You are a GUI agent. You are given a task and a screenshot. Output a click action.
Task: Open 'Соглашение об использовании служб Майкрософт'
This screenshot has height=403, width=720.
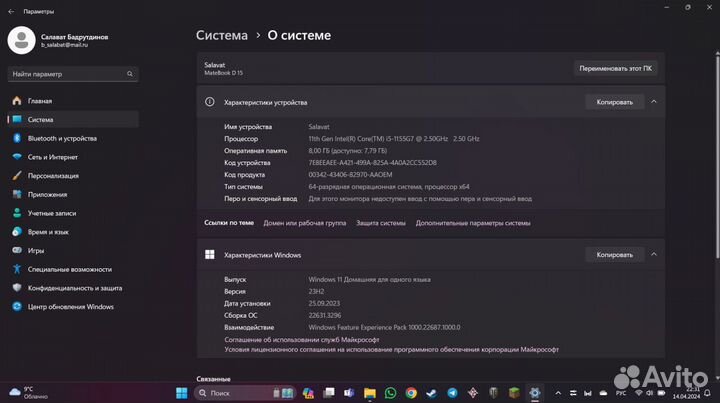tap(302, 340)
